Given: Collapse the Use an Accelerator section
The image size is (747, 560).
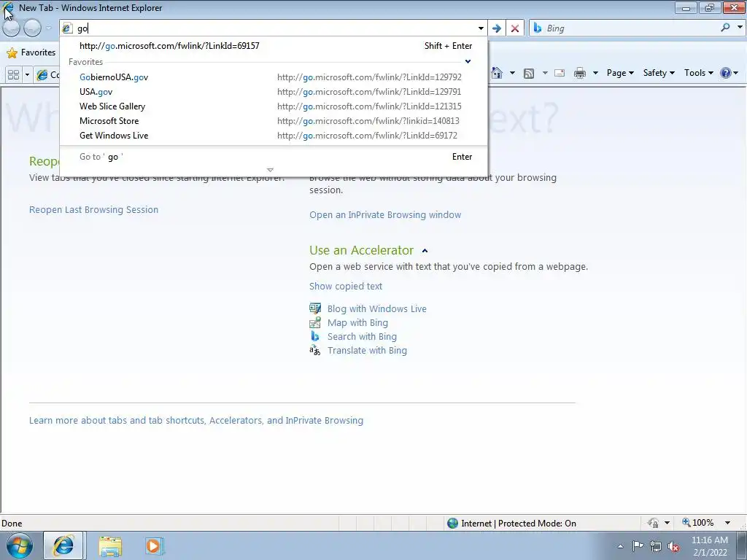Looking at the screenshot, I should tap(425, 251).
